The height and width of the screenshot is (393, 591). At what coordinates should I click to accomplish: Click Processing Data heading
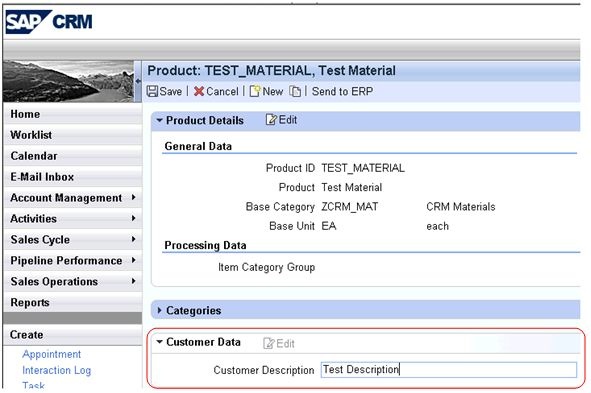[205, 245]
